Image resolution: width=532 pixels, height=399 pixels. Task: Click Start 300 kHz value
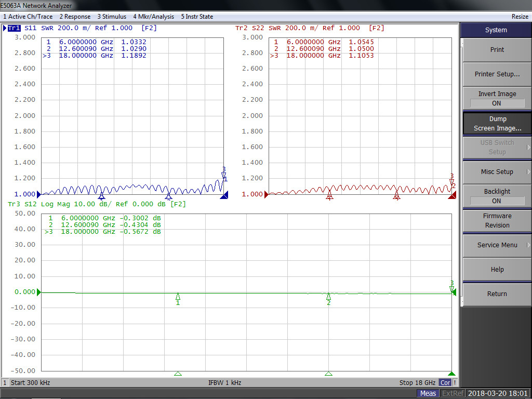pos(31,383)
